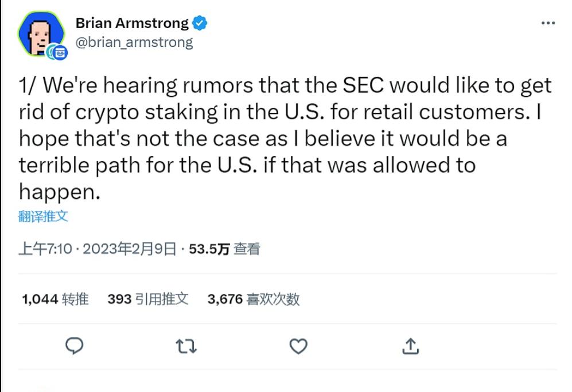Image resolution: width=572 pixels, height=392 pixels.
Task: View the 53.5万 查看 view count
Action: tap(225, 249)
